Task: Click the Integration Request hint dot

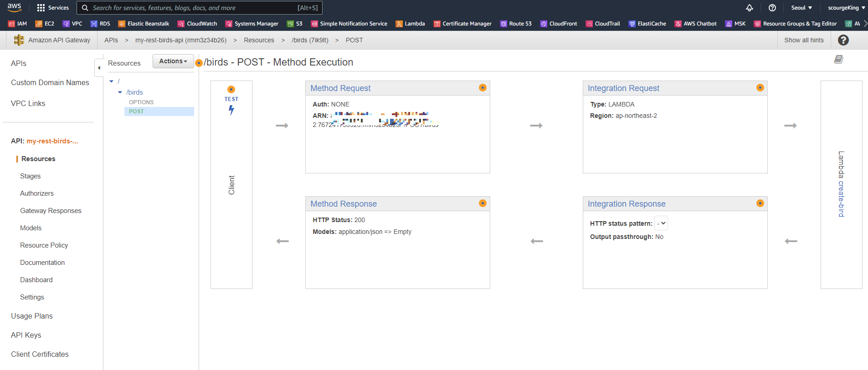Action: click(x=760, y=87)
